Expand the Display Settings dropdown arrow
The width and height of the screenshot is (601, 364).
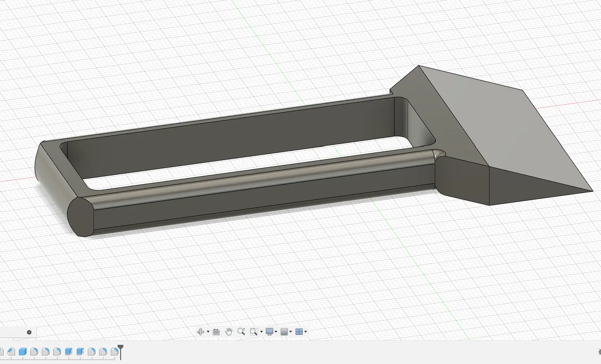point(276,332)
